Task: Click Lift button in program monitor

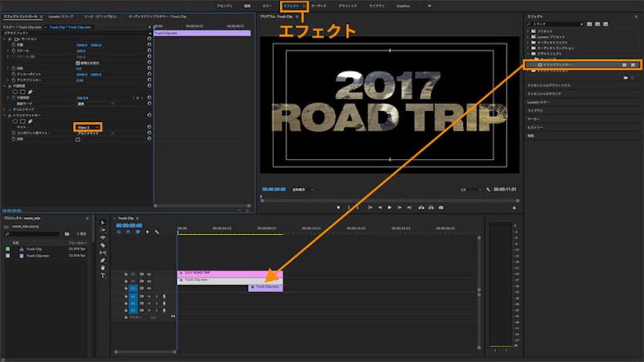Action: point(421,207)
